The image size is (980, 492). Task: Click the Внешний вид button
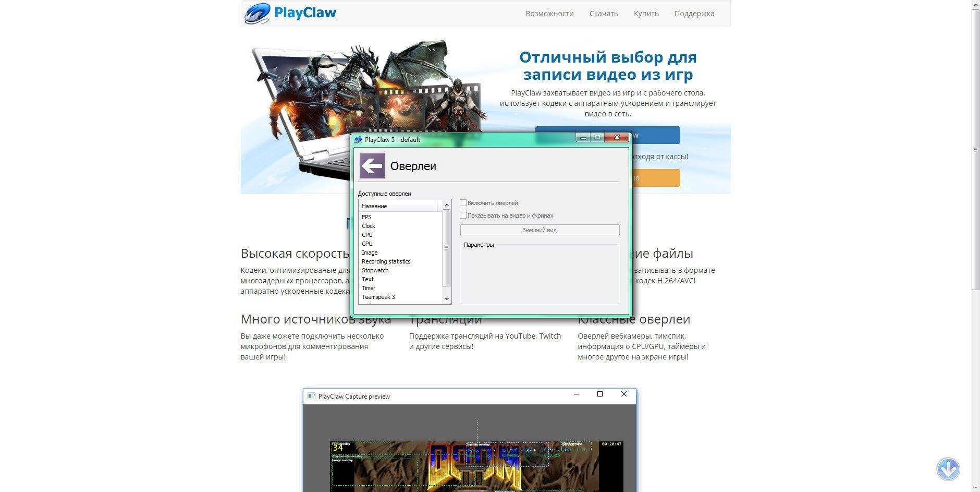[x=540, y=230]
